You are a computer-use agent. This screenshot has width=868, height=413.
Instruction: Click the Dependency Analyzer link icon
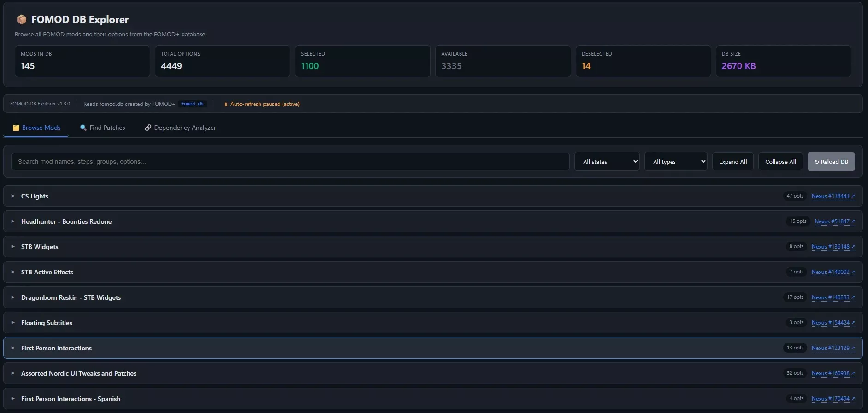pos(148,128)
